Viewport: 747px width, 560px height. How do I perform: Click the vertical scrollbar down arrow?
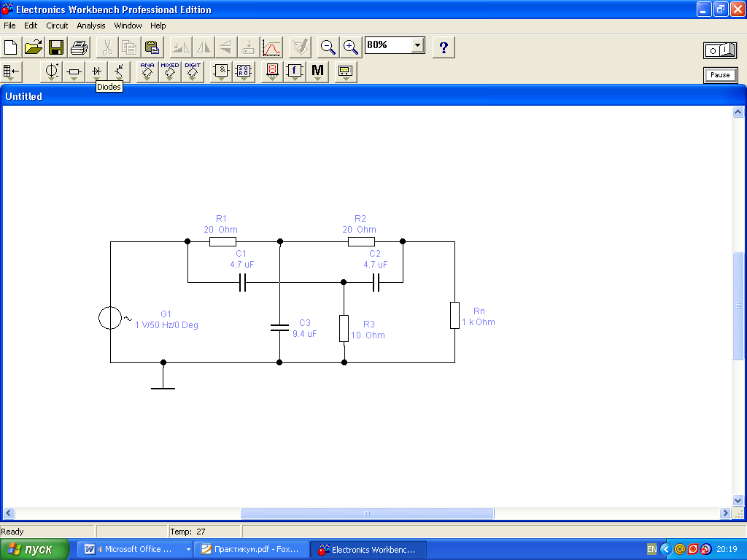(x=738, y=501)
